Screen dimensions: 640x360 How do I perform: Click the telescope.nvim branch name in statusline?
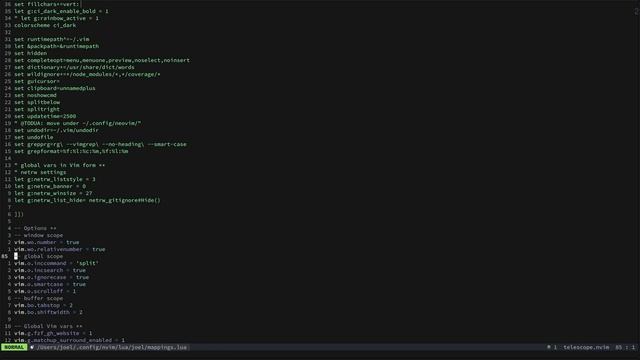(586, 347)
